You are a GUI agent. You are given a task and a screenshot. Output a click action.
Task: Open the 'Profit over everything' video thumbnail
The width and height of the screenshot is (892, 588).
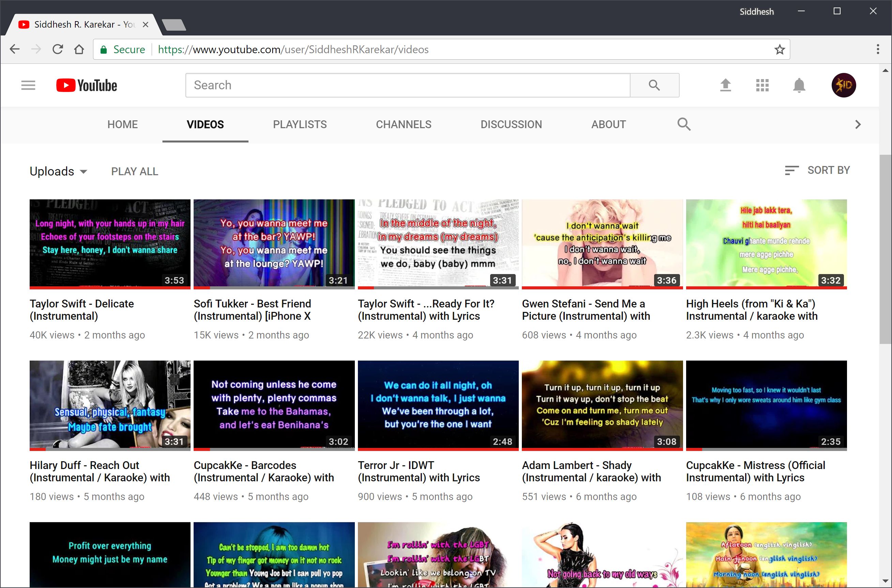click(x=110, y=555)
